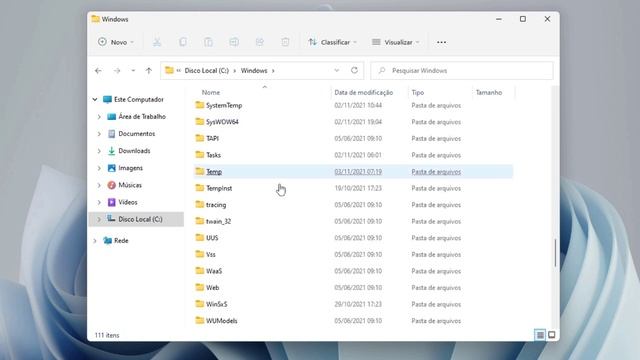The width and height of the screenshot is (640, 360).
Task: Expand chevron after Windows in address bar
Action: (x=273, y=71)
